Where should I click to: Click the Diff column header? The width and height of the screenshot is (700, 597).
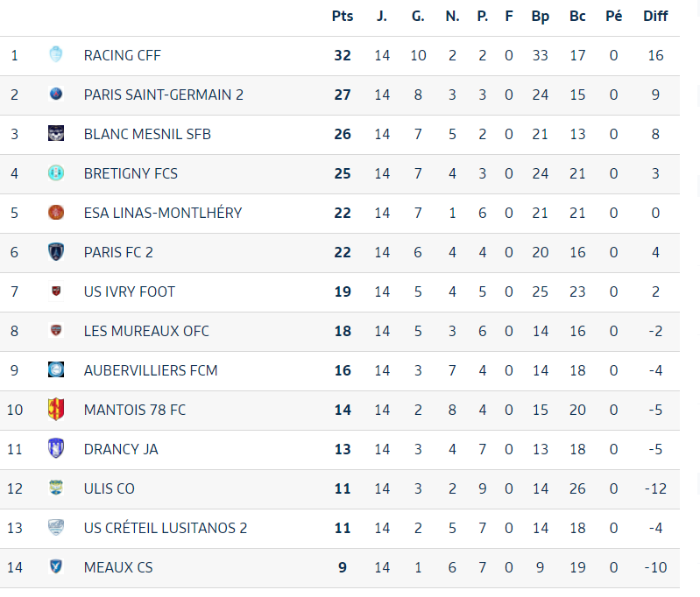655,17
